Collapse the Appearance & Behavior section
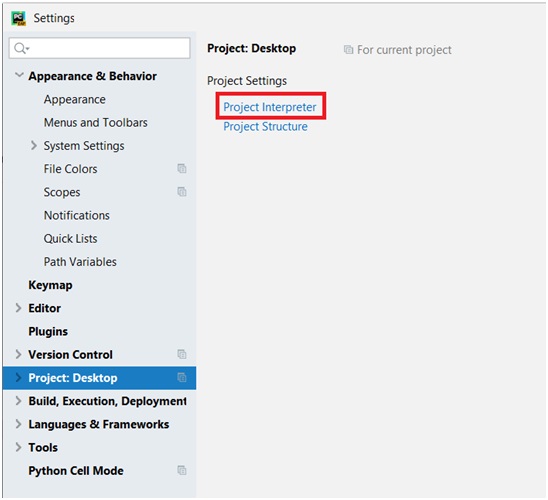 (x=19, y=75)
